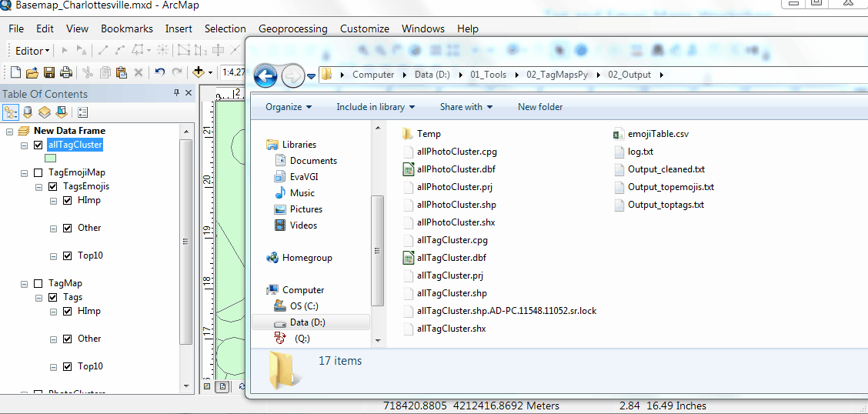Open the Editor dropdown menu

click(32, 50)
